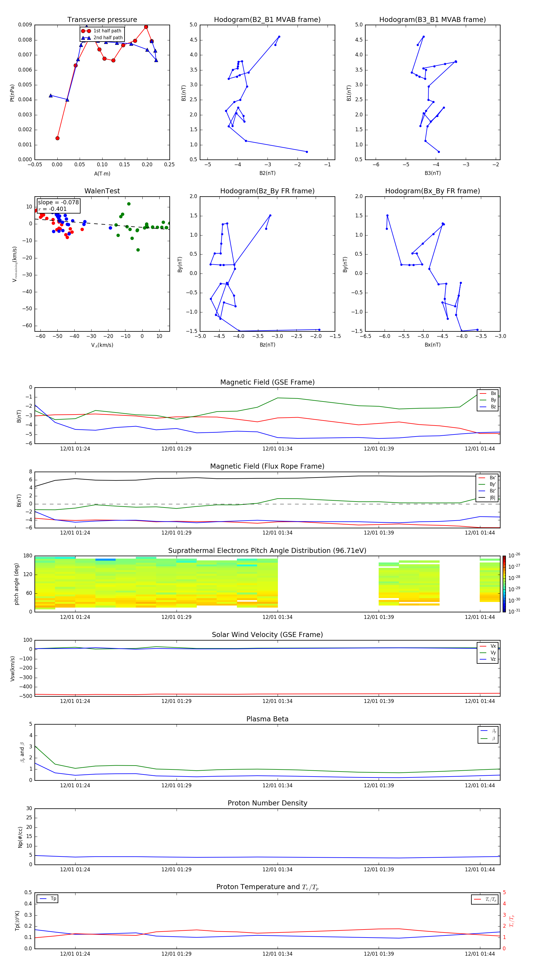535x980 pixels.
Task: Click the 'Np(#/cc)' y-axis label
Action: click(x=20, y=837)
